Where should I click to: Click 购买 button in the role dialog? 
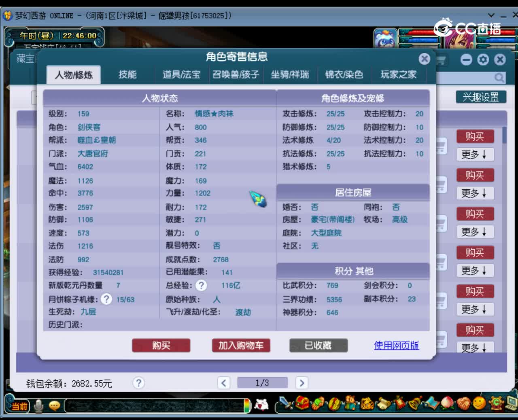point(161,346)
